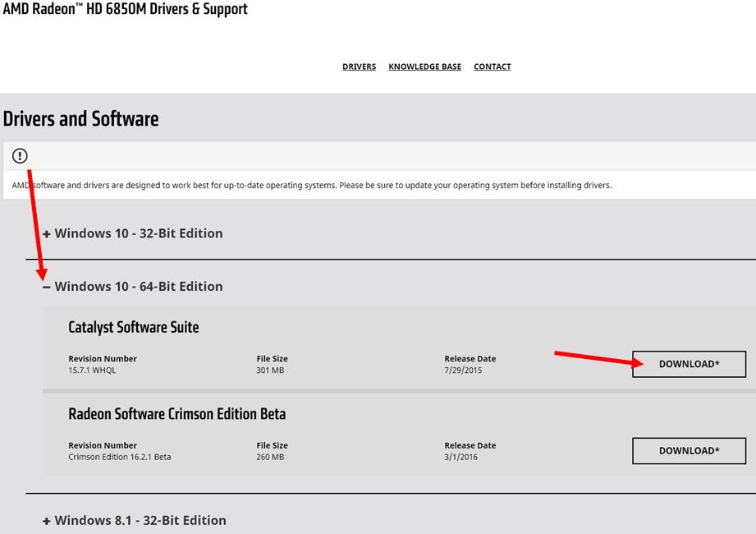
Task: Download Catalyst Software Suite 15.7.1 WHQL
Action: click(x=689, y=364)
